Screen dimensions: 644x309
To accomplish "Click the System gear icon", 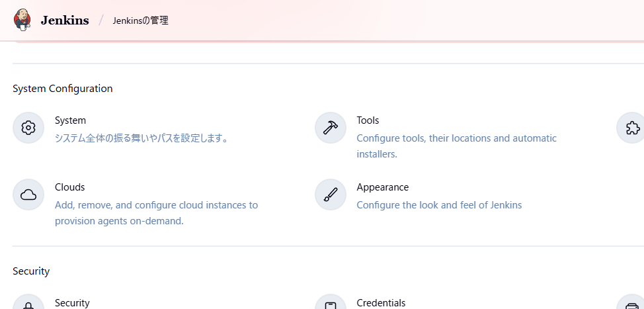I will pyautogui.click(x=28, y=128).
